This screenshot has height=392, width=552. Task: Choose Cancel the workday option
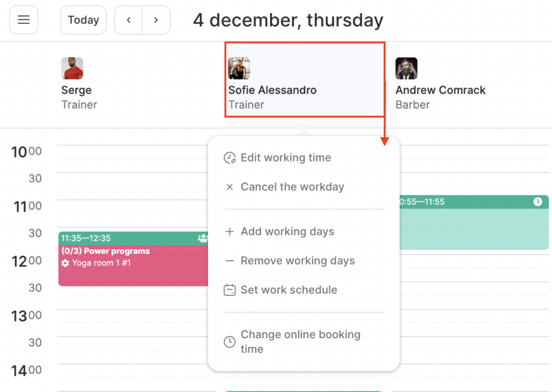point(292,187)
